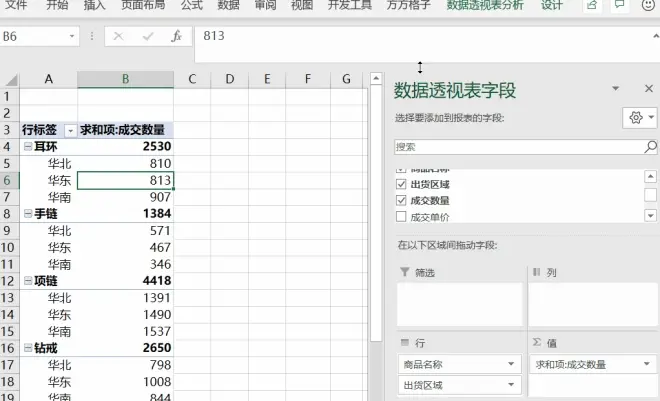Click the field search box
Viewport: 660px width, 401px height.
pyautogui.click(x=519, y=147)
